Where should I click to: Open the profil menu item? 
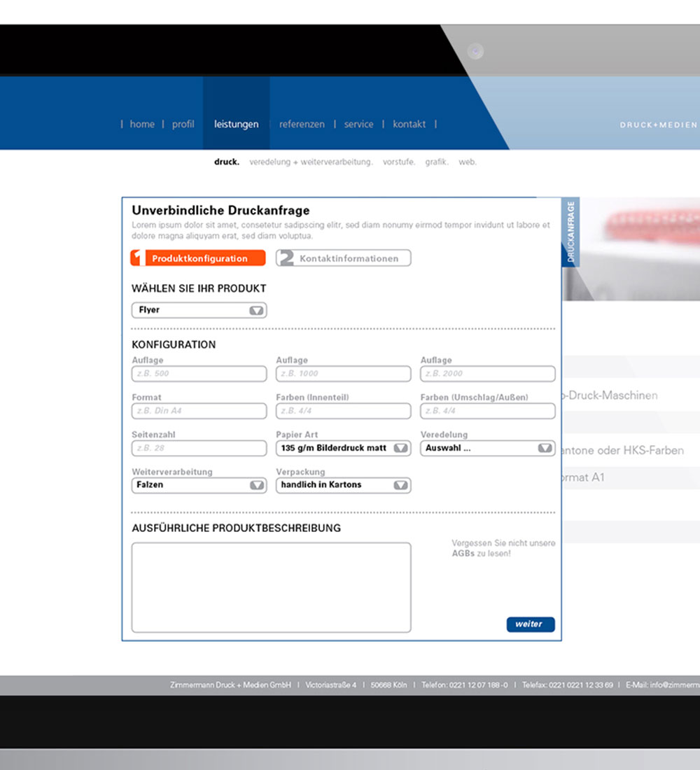click(x=183, y=124)
